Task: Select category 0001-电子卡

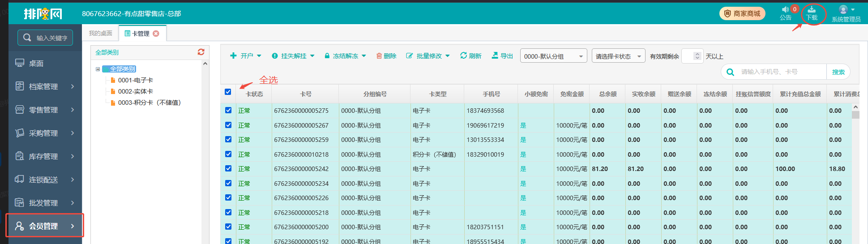Action: tap(136, 80)
